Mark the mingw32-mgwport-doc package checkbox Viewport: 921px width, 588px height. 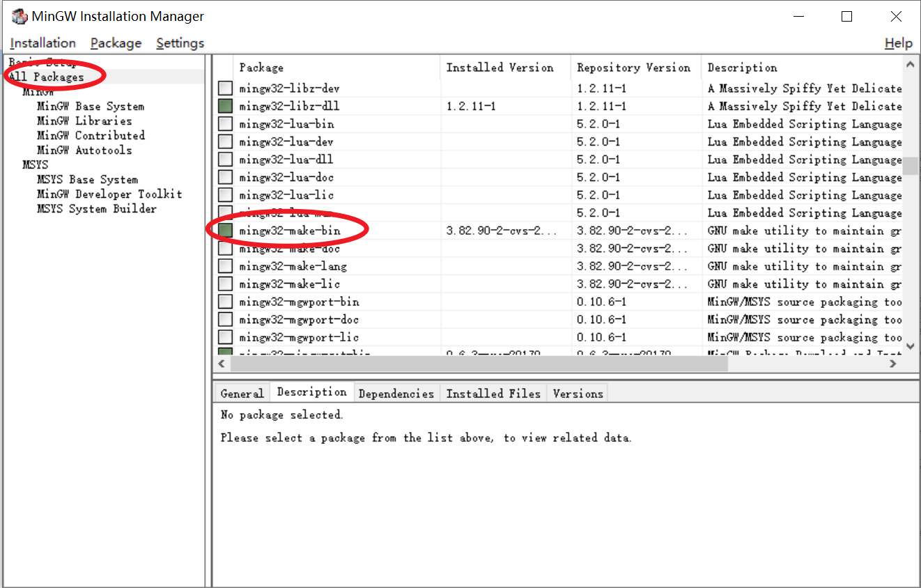coord(225,320)
